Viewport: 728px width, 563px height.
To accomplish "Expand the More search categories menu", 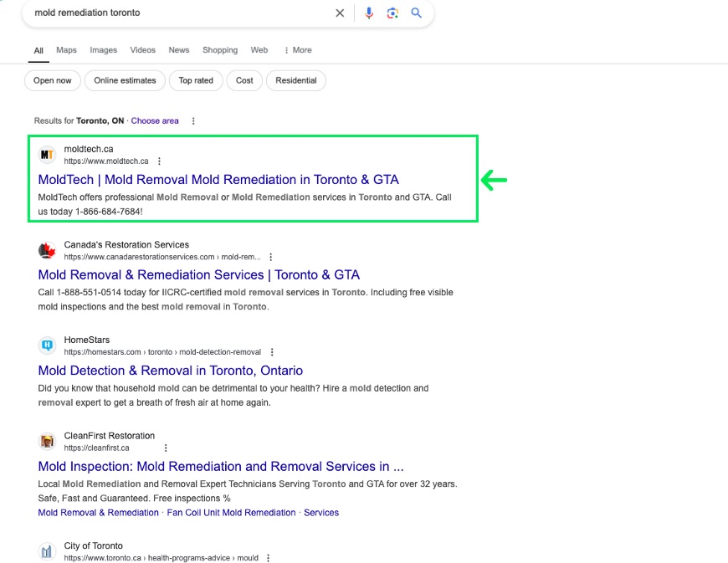I will point(298,50).
